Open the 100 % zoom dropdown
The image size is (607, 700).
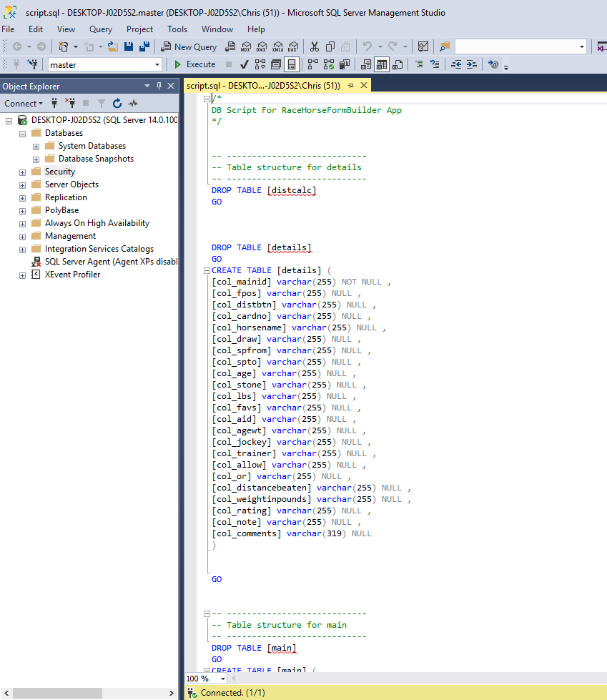pos(222,679)
